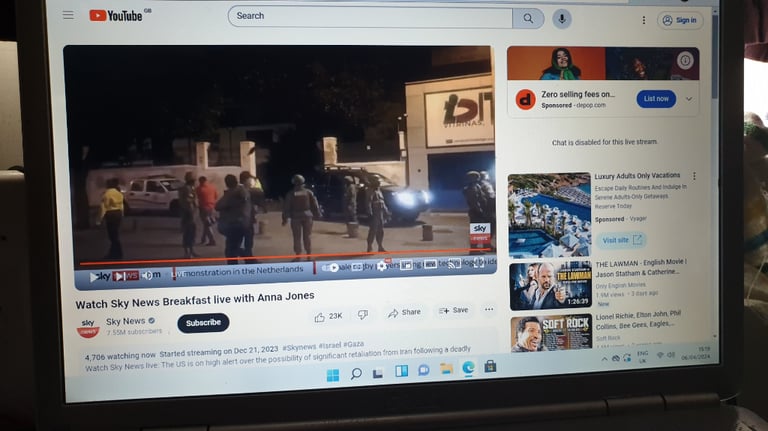Share the Sky News video

(x=404, y=312)
